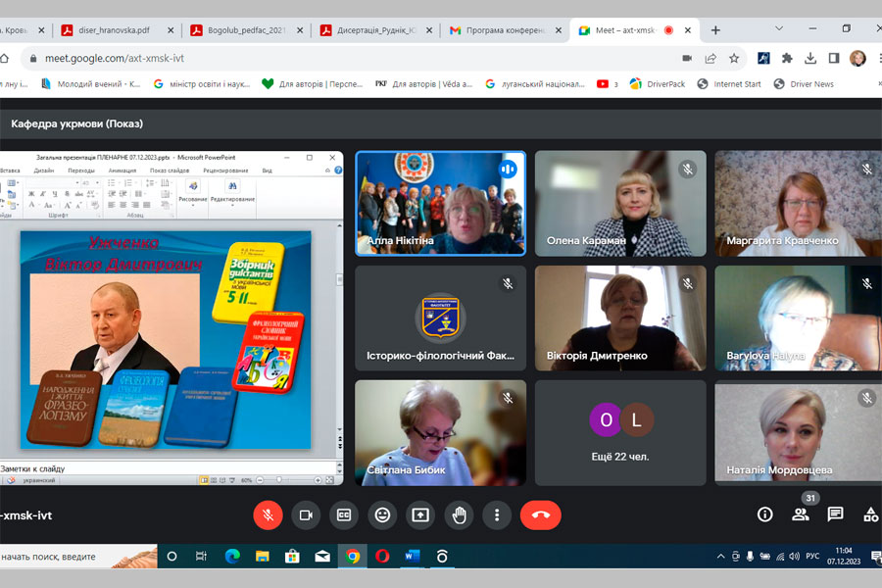The height and width of the screenshot is (588, 882).
Task: Open Microsoft Store from taskbar
Action: [x=292, y=556]
